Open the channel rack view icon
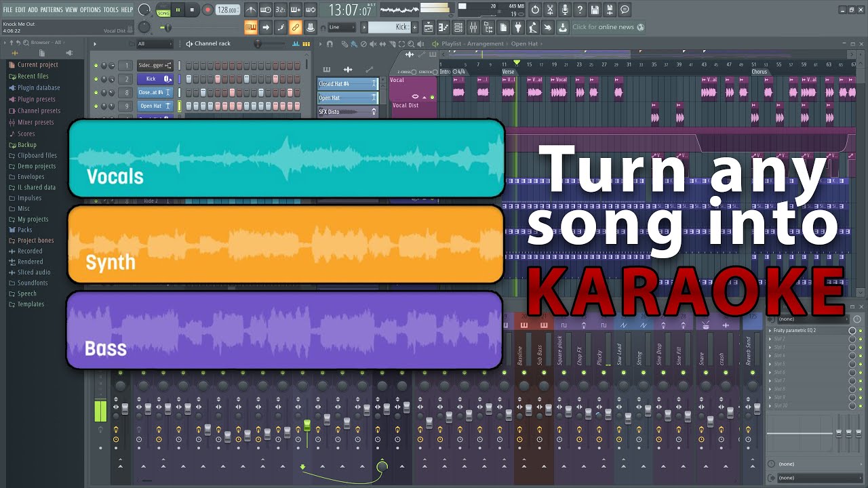868x488 pixels. point(458,27)
